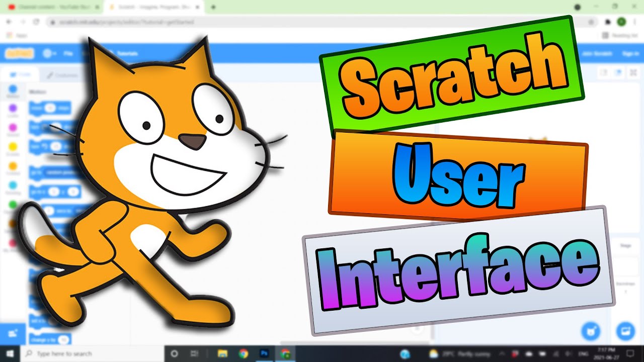Image resolution: width=644 pixels, height=362 pixels.
Task: Select the Control blocks category
Action: (13, 168)
